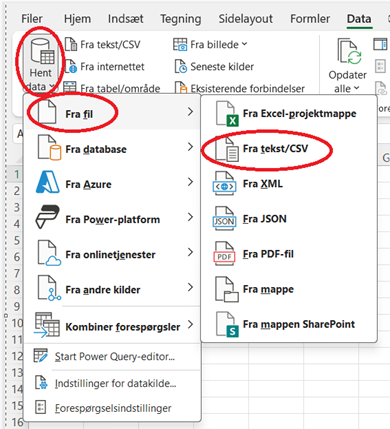Choose the Fra mappe submenu label
This screenshot has width=390, height=429.
(x=268, y=289)
